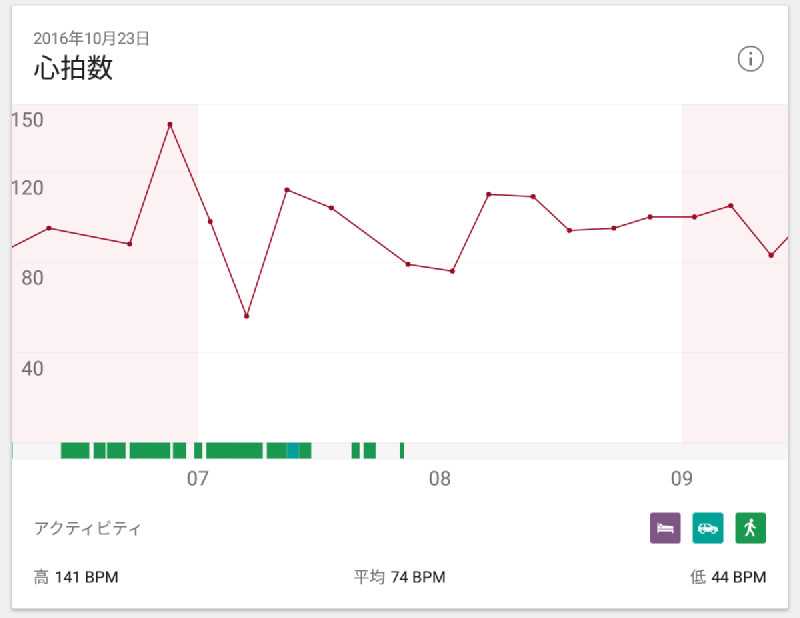
Task: Open the heart rate info icon
Action: [x=750, y=59]
